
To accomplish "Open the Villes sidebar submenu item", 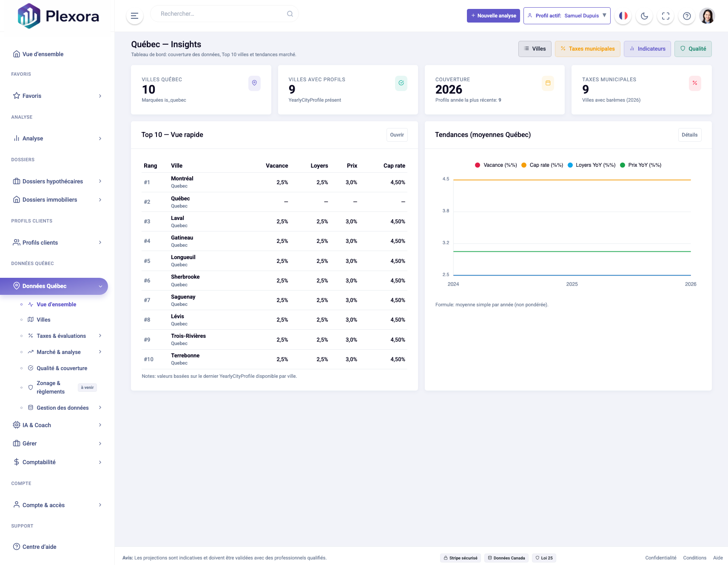I will [43, 320].
